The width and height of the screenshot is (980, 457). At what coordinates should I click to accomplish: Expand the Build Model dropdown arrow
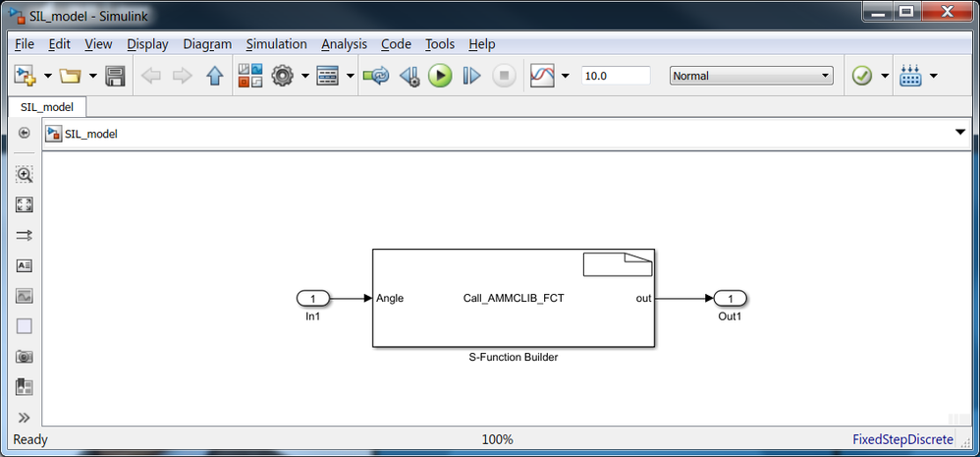[933, 77]
